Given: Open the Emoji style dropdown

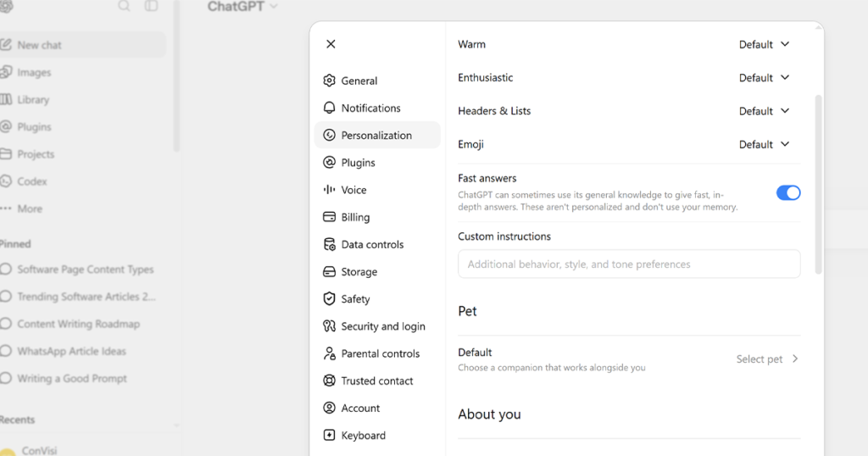Looking at the screenshot, I should 764,144.
